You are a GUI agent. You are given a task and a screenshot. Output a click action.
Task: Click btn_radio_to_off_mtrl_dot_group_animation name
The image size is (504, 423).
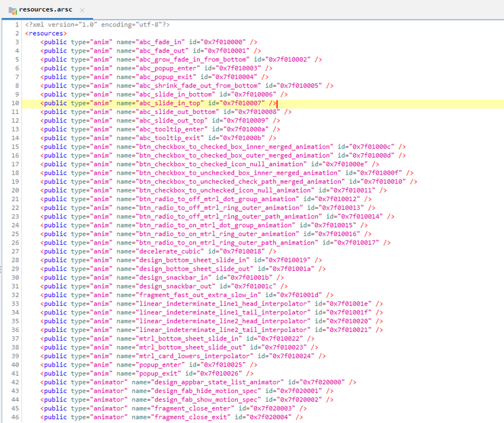point(217,198)
